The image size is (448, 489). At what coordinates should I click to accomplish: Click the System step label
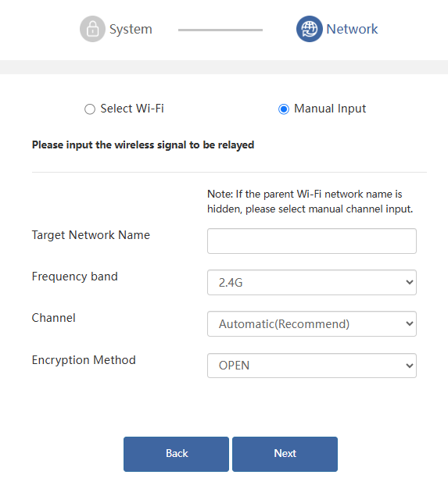tap(131, 30)
